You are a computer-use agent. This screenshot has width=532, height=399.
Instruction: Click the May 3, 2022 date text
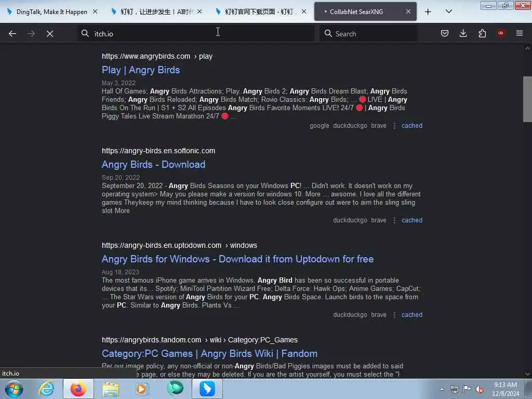pos(119,83)
